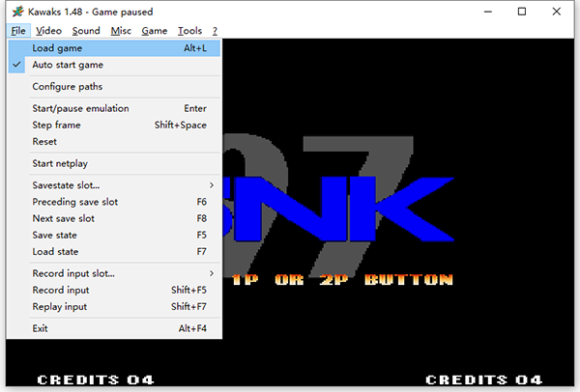Open the Tools menu
Image resolution: width=580 pixels, height=392 pixels.
pos(189,31)
